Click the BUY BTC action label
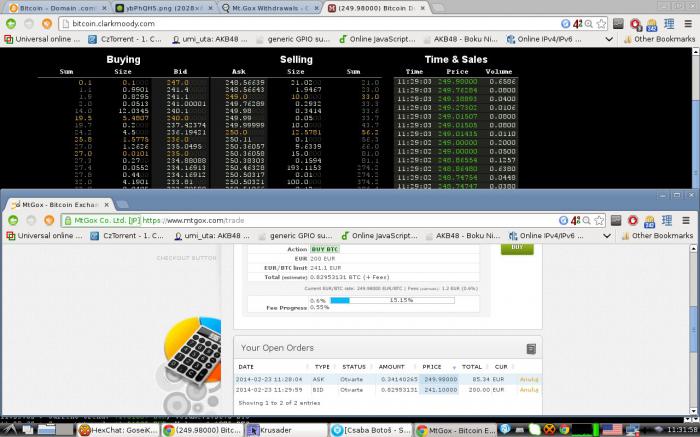 [325, 249]
